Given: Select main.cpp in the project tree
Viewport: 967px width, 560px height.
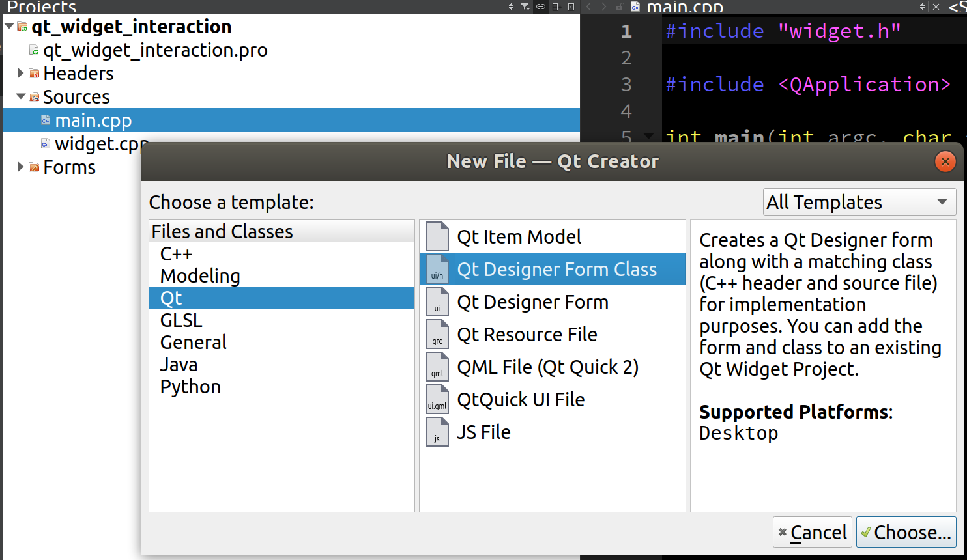Looking at the screenshot, I should point(291,120).
